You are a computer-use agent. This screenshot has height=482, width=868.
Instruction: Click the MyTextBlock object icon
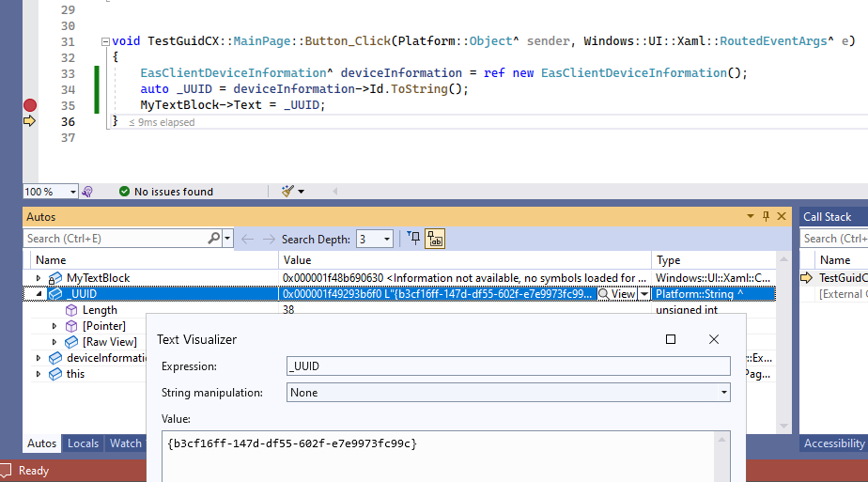click(x=54, y=278)
